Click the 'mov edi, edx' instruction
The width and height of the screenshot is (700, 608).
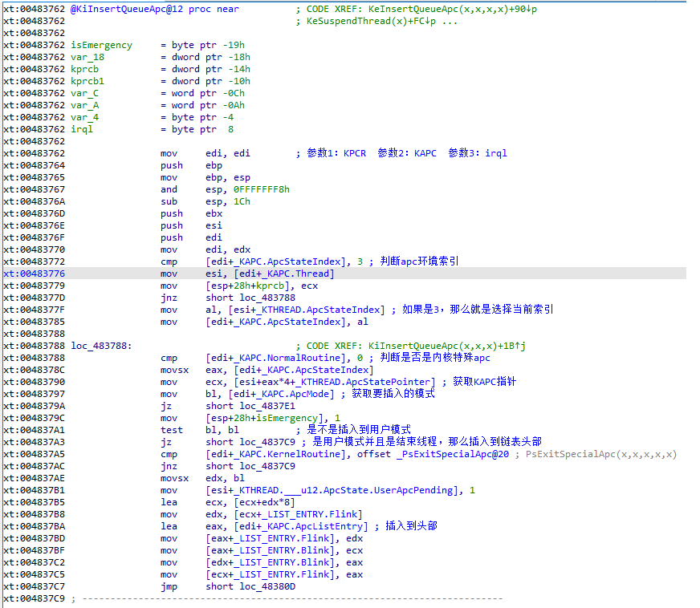click(x=206, y=249)
